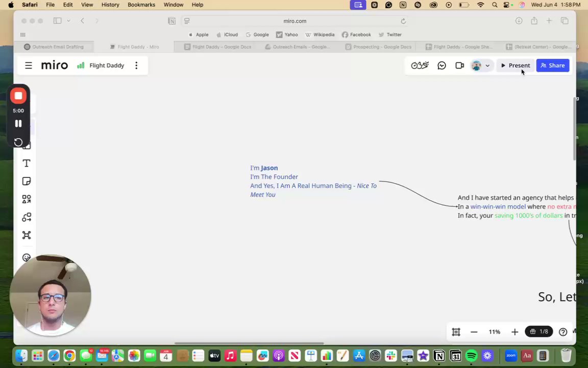Click the Notion web clipper extension icon
This screenshot has width=588, height=368.
coord(171,21)
